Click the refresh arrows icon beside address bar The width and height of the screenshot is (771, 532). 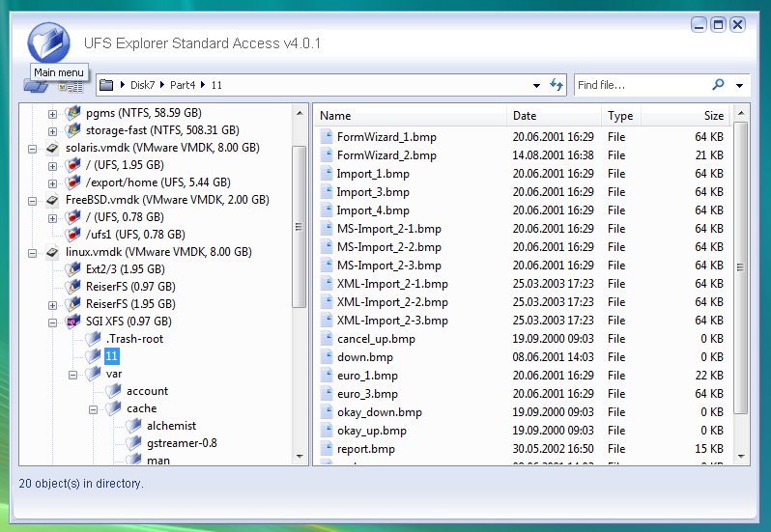(557, 85)
